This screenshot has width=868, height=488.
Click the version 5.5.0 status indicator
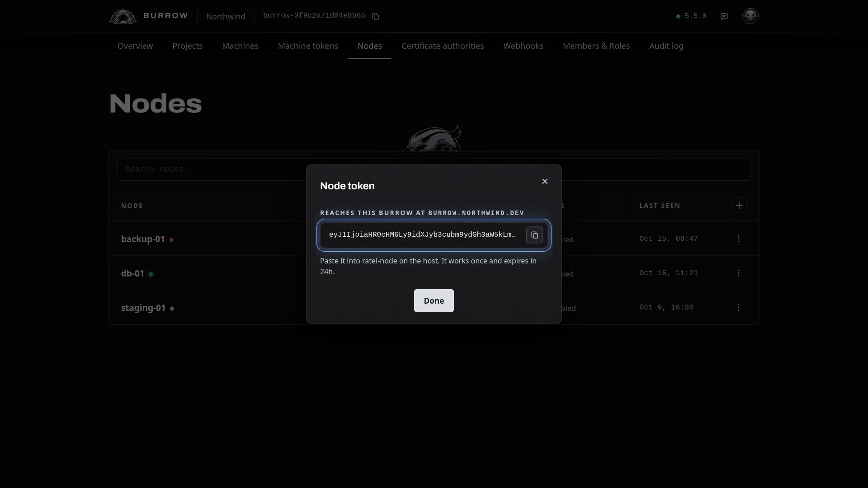pos(691,16)
